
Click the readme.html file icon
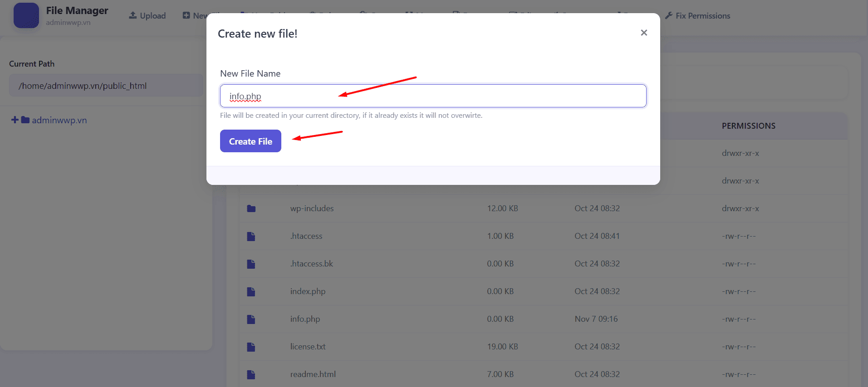click(x=251, y=374)
